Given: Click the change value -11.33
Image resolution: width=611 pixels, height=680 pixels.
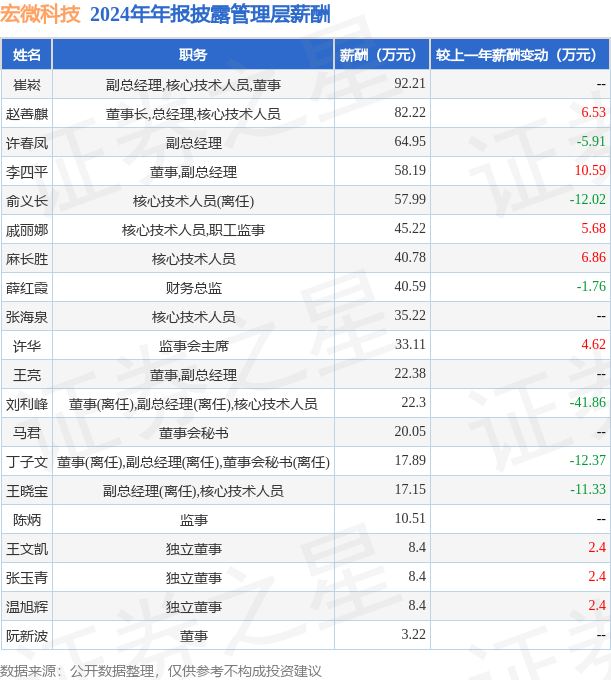Looking at the screenshot, I should point(587,490).
